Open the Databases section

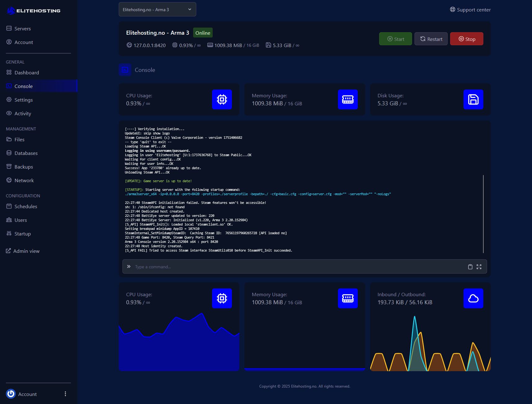pos(26,153)
